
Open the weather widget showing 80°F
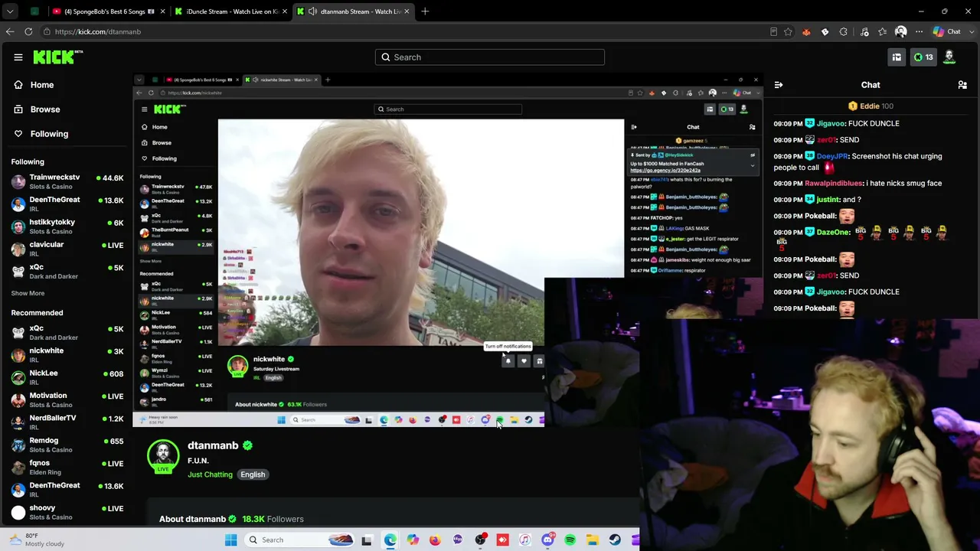point(36,540)
